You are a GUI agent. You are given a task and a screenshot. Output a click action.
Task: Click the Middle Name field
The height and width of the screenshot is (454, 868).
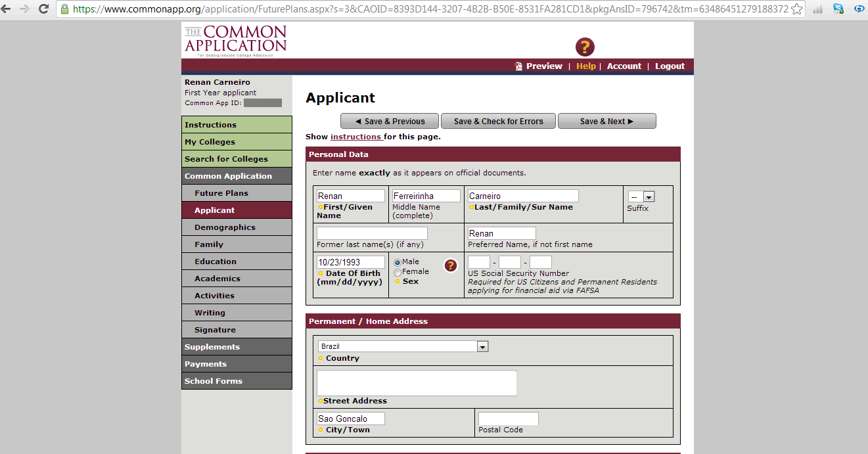click(x=426, y=196)
